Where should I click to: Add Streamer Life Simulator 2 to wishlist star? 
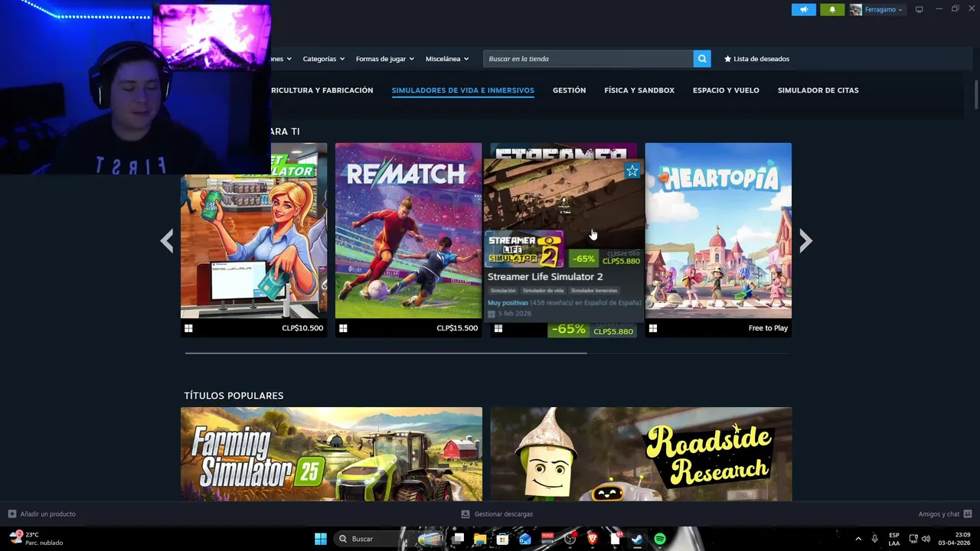(x=632, y=171)
